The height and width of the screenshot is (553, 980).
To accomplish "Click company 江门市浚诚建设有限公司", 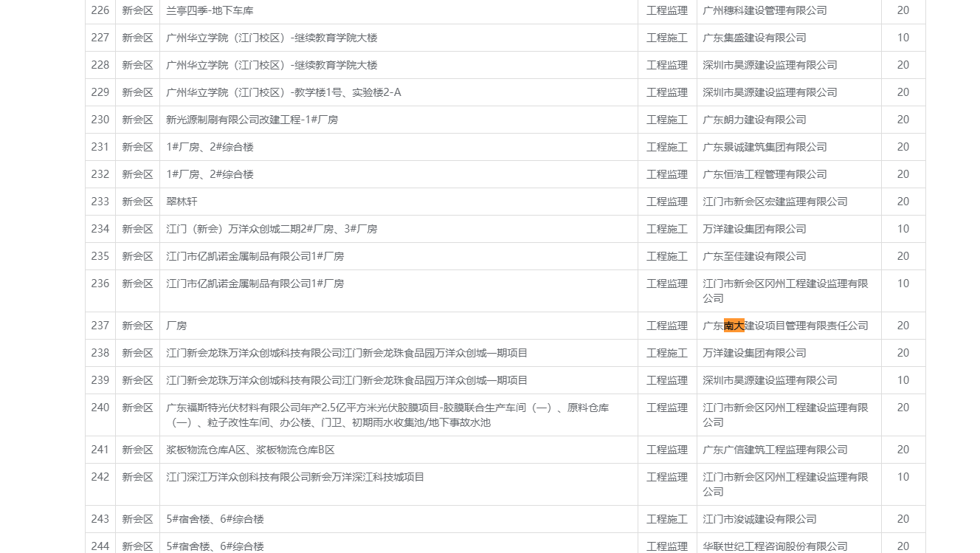I will coord(759,519).
